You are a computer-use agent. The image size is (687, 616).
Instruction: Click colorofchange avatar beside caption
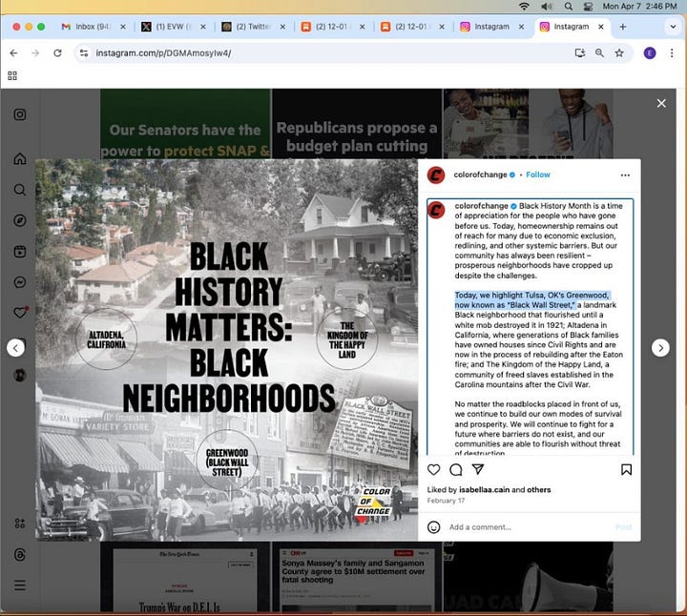(x=436, y=210)
